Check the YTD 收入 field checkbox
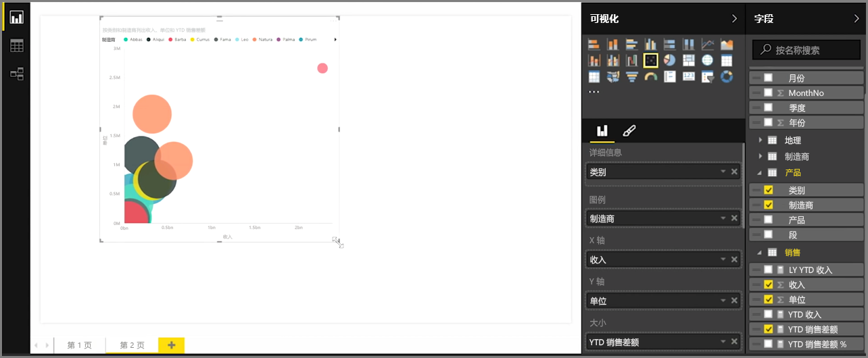 [x=768, y=314]
